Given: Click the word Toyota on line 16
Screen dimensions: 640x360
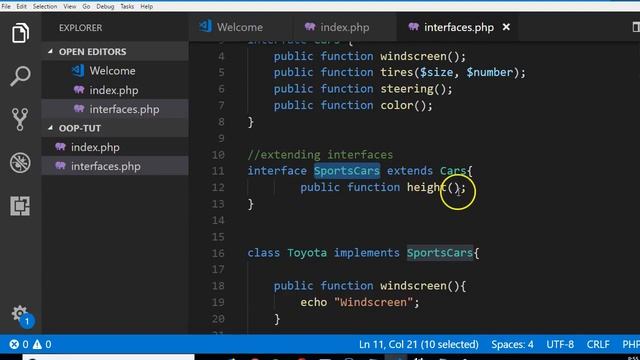Looking at the screenshot, I should coord(307,253).
